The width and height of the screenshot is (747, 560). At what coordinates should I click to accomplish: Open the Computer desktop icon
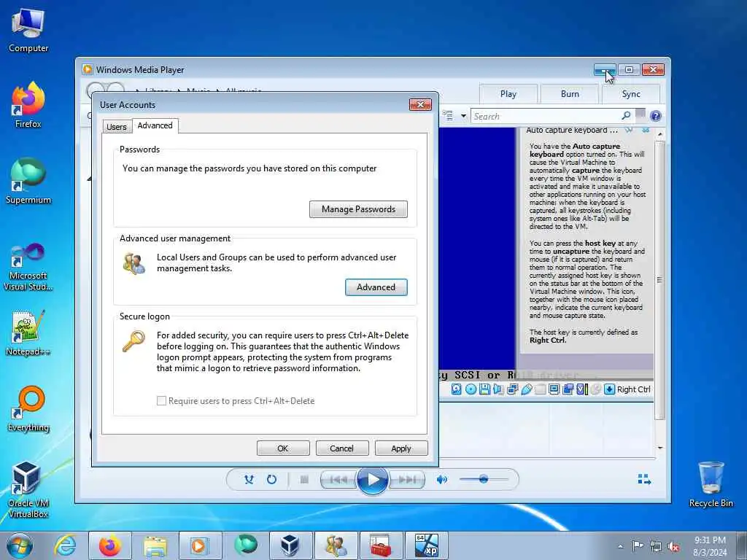[x=28, y=30]
